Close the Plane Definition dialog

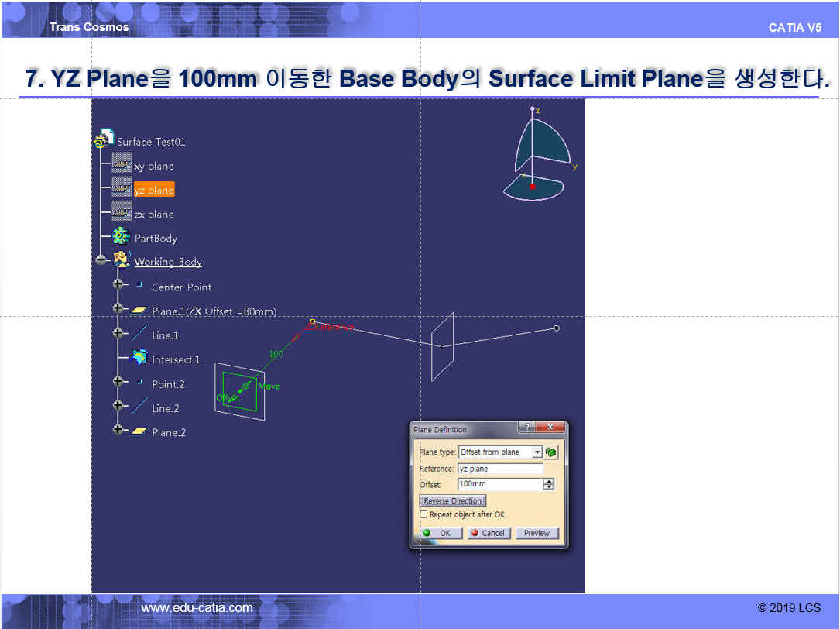pos(550,428)
